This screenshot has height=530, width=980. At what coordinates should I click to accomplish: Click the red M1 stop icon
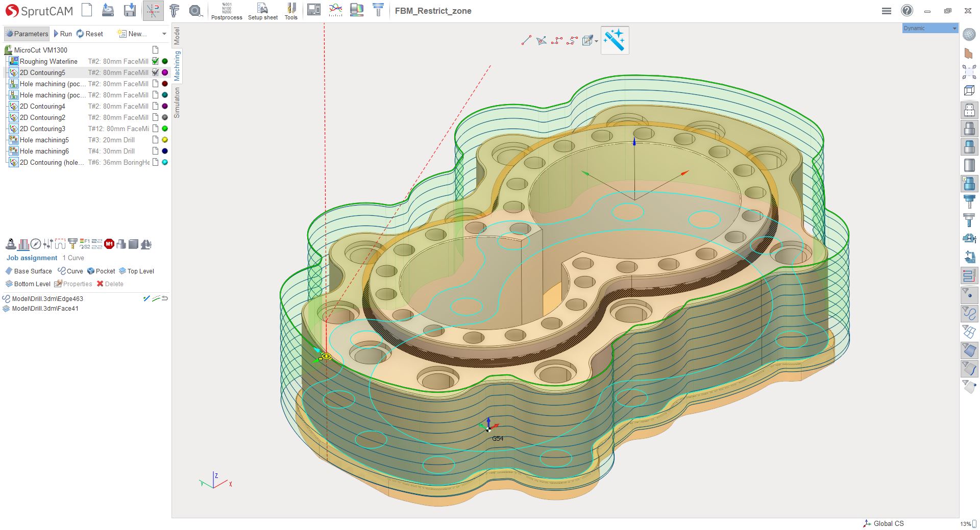tap(109, 244)
